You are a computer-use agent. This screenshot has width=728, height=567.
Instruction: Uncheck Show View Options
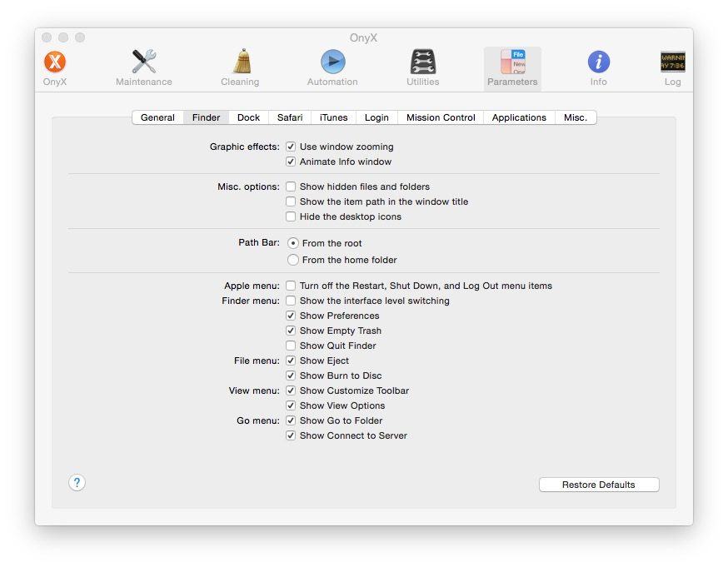pos(291,405)
